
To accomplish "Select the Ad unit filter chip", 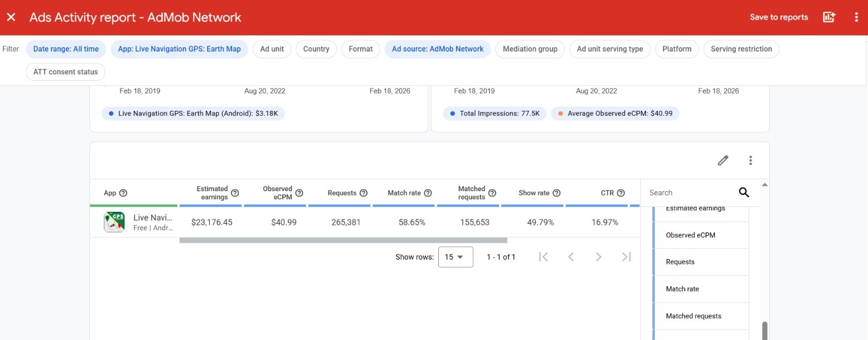I will pyautogui.click(x=272, y=49).
